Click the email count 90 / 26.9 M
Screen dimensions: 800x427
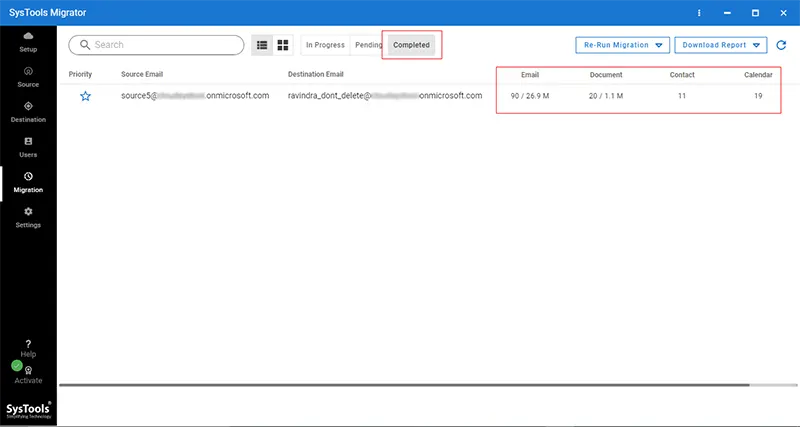click(530, 96)
